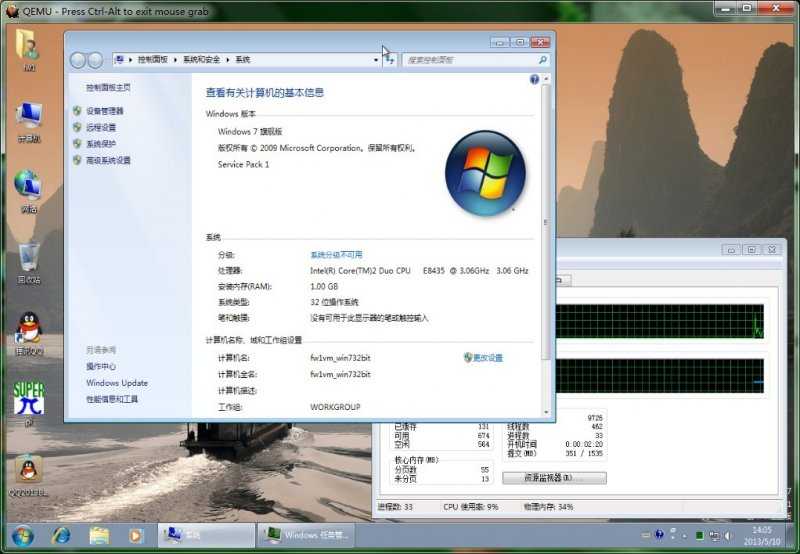The height and width of the screenshot is (554, 800).
Task: Launch Internet Explorer from the taskbar
Action: pos(62,536)
